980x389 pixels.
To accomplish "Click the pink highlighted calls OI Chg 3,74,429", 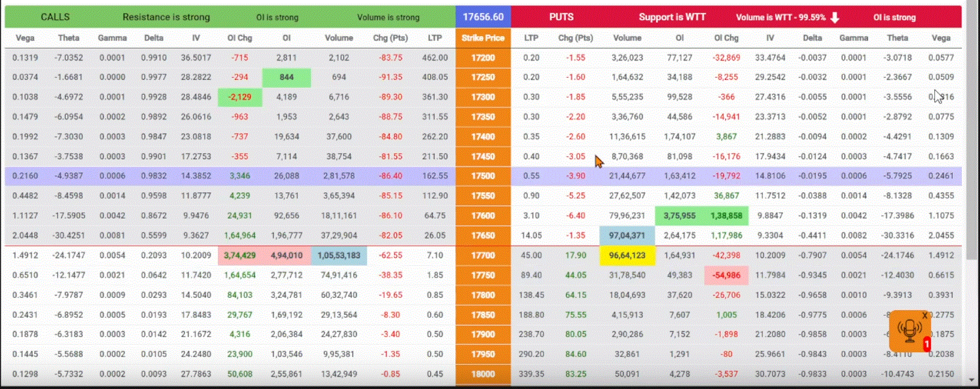I will coord(239,256).
